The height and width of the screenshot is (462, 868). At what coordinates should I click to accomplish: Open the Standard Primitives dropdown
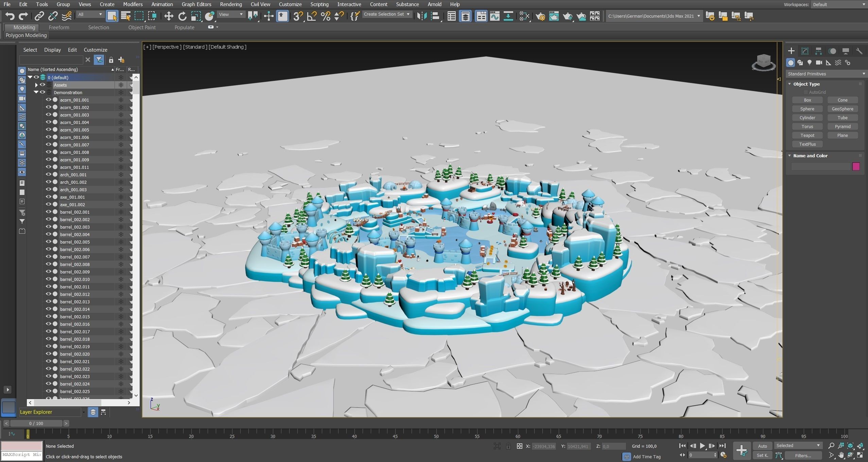click(826, 74)
